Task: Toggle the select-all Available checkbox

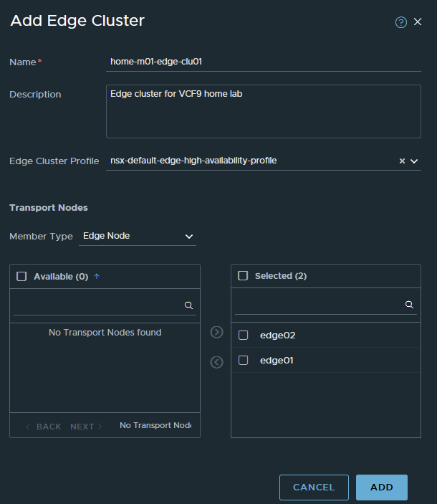Action: click(21, 276)
